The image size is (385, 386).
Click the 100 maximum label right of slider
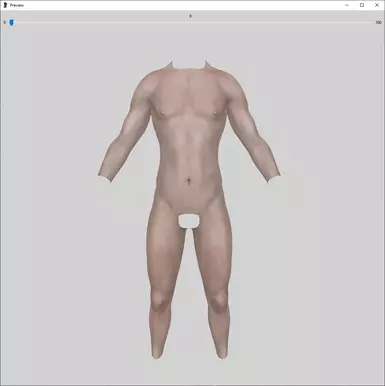[x=378, y=23]
